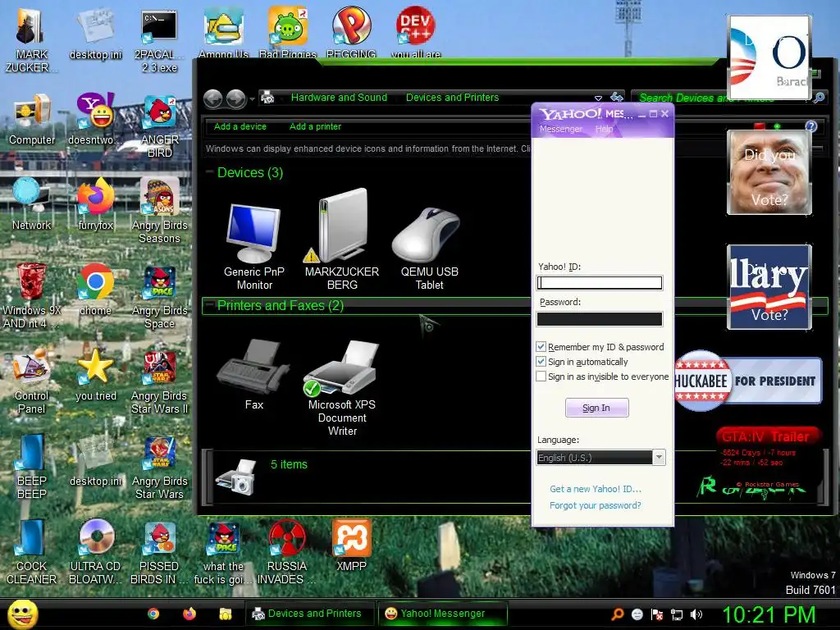The width and height of the screenshot is (840, 630).
Task: Select the 2PACAL 2.3.exe desktop icon
Action: pyautogui.click(x=159, y=40)
